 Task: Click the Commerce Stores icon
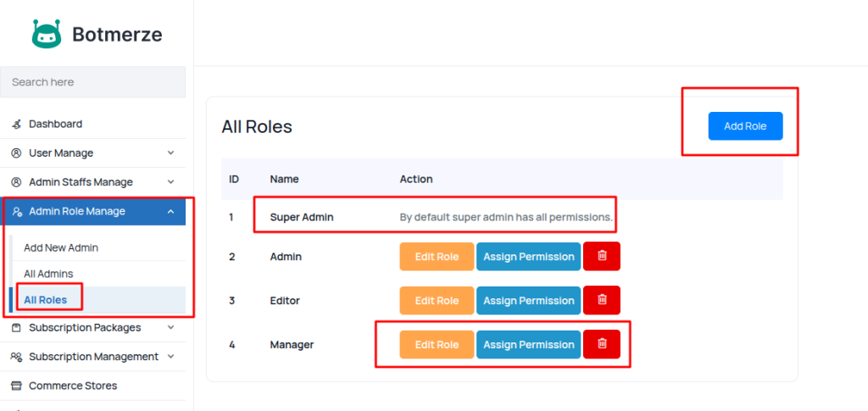[16, 386]
